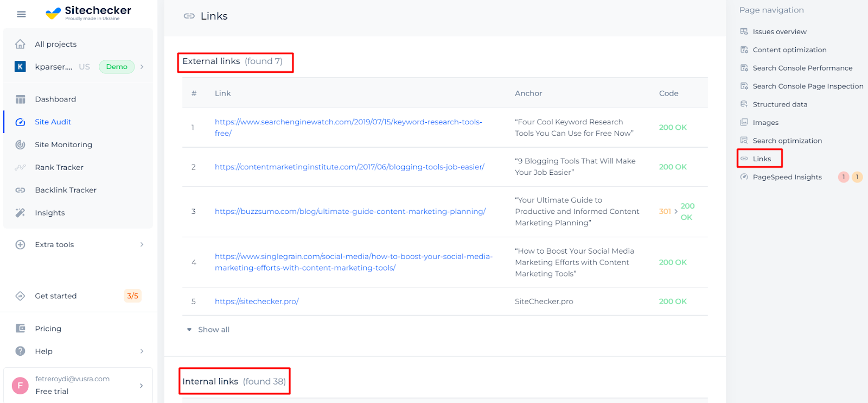The image size is (868, 403).
Task: Click the Search Console Page Inspection icon
Action: point(744,86)
